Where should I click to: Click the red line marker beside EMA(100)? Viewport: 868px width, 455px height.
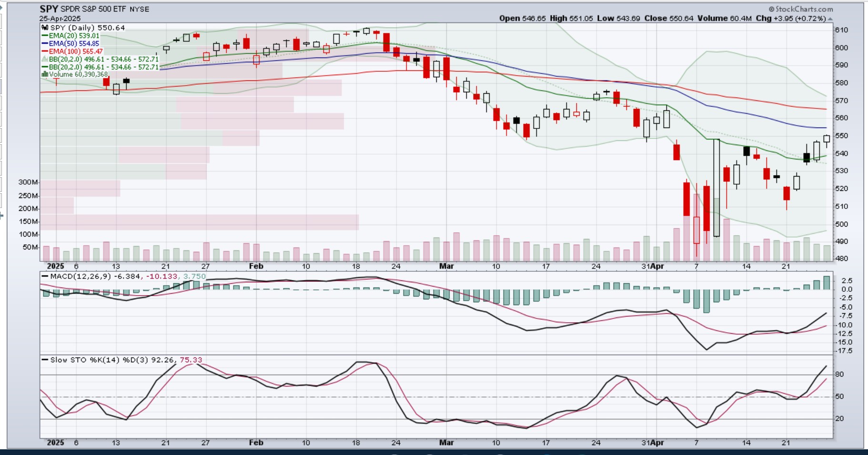pyautogui.click(x=45, y=51)
